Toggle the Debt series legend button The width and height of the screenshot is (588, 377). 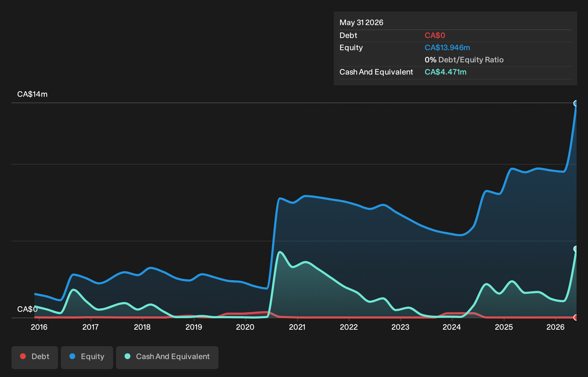pos(35,357)
